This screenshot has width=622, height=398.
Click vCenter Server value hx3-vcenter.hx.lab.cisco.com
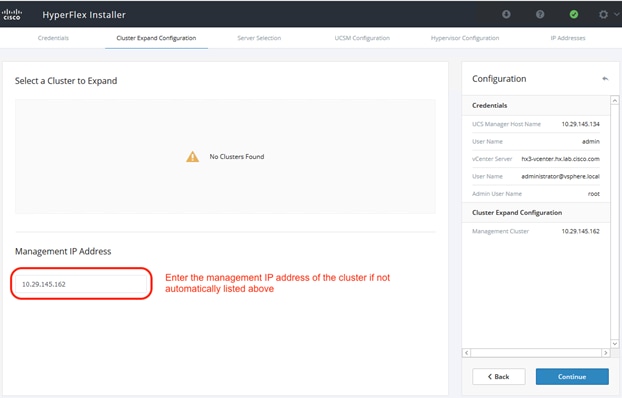pyautogui.click(x=560, y=159)
